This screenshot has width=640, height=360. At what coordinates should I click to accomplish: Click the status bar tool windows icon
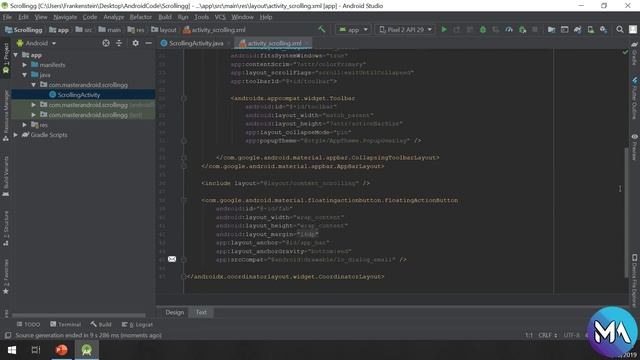(8, 335)
